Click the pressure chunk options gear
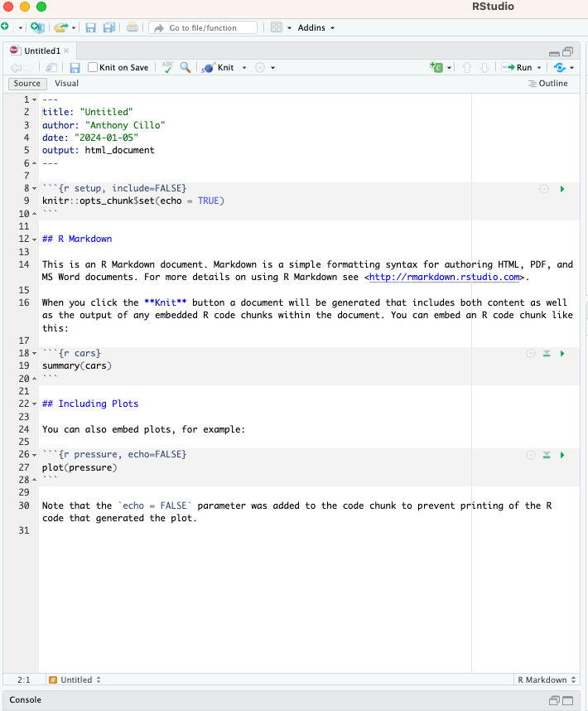588x711 pixels. (531, 455)
